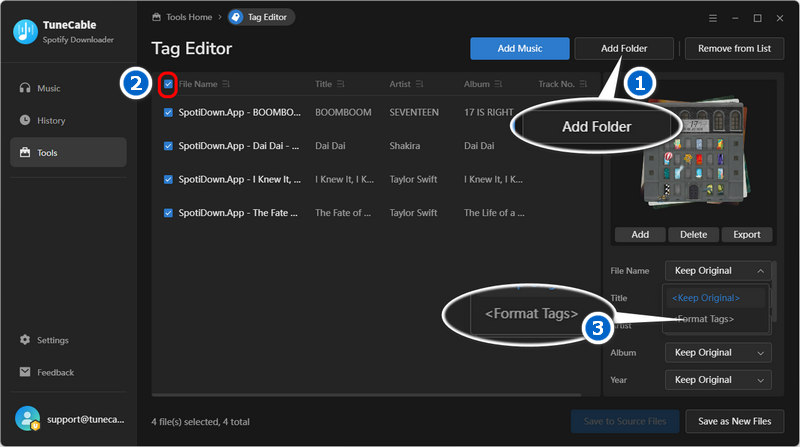The height and width of the screenshot is (447, 800).
Task: Click the horizontal scrollbar under file list
Action: 366,395
